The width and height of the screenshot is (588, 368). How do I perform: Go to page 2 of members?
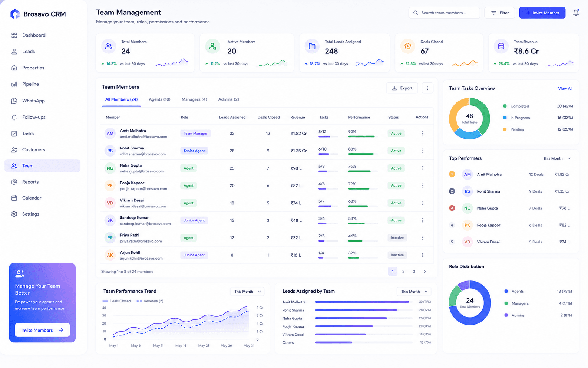[403, 272]
